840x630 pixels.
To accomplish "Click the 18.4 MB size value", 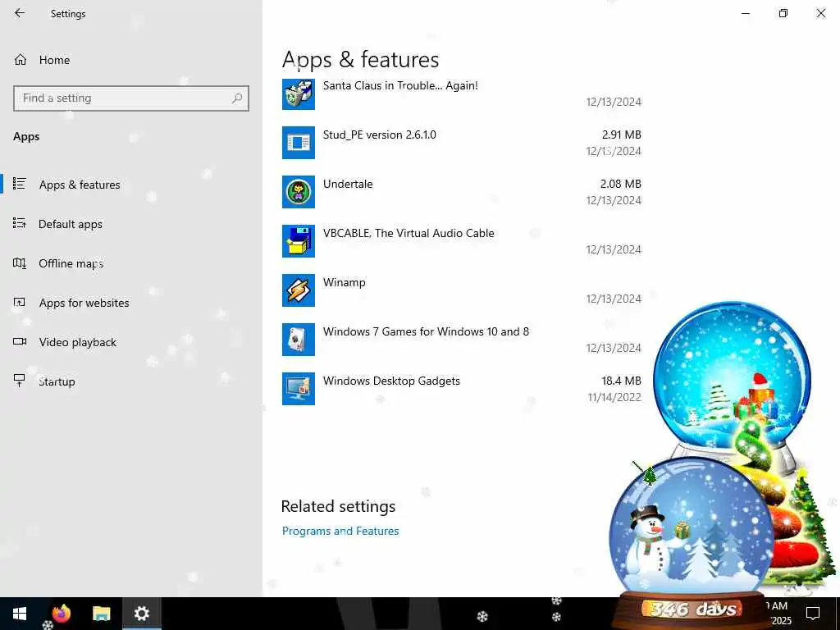I will pos(622,381).
